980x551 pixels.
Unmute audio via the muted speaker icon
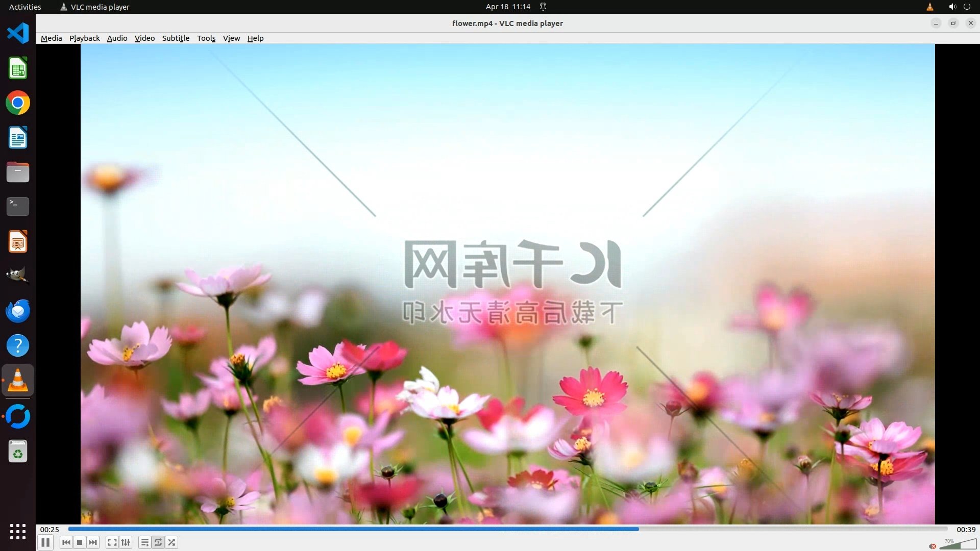pyautogui.click(x=933, y=546)
